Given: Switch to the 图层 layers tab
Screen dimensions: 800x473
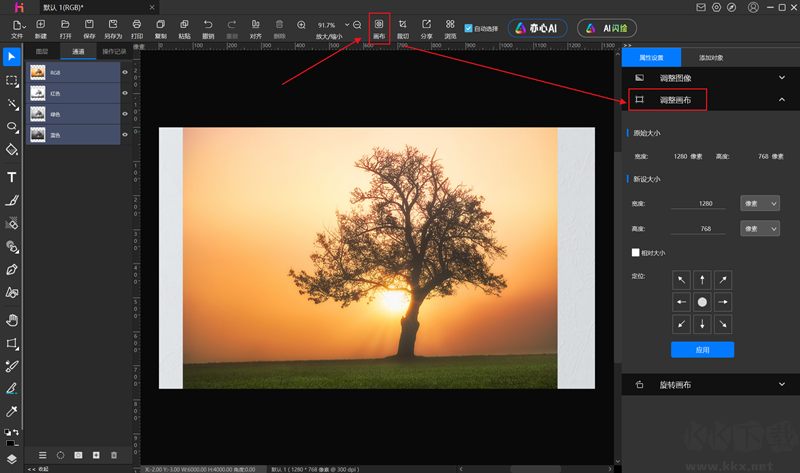Looking at the screenshot, I should tap(41, 51).
